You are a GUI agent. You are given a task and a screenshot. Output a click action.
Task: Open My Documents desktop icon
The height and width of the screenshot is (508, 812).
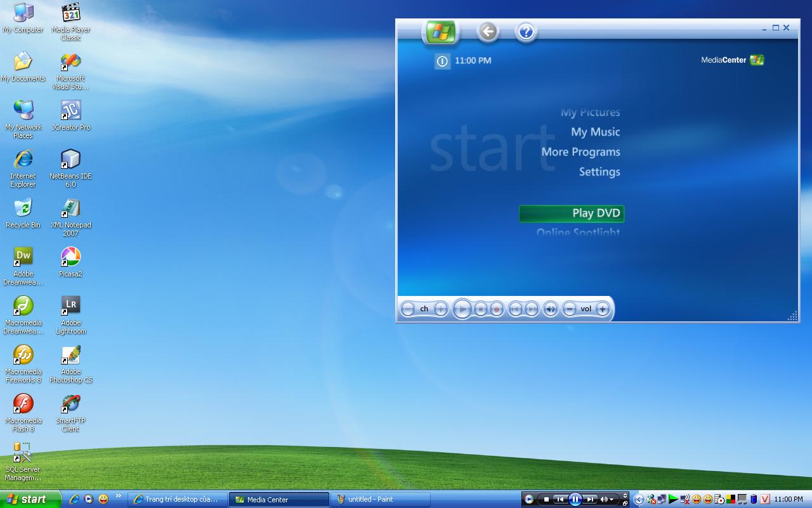point(23,67)
